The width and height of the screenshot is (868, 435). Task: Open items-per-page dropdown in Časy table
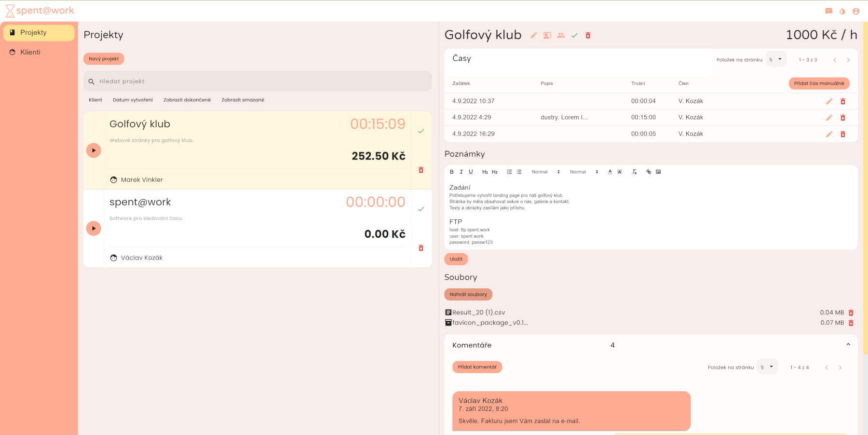pos(776,59)
